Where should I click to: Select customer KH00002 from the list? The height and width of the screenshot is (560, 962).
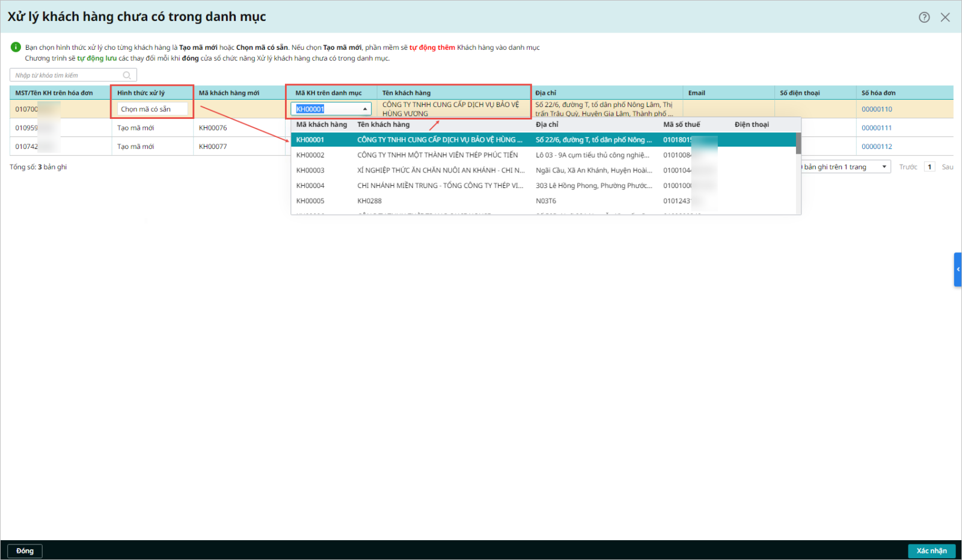(310, 155)
